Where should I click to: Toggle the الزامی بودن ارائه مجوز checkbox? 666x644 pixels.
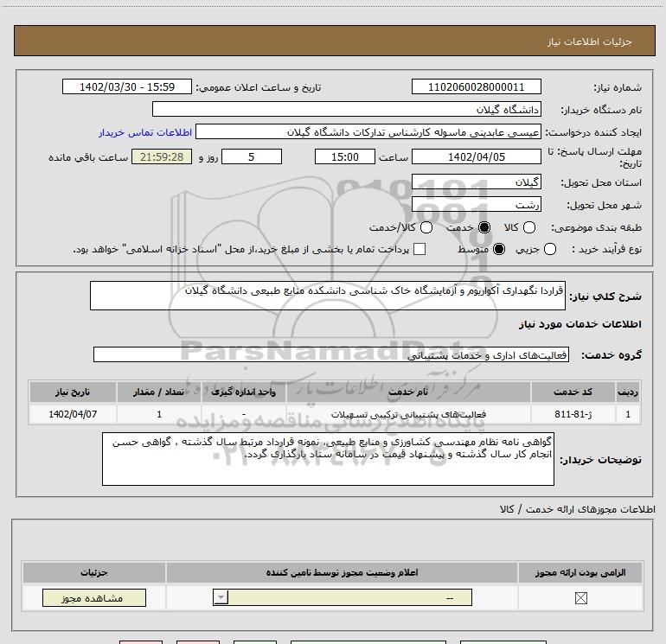[x=580, y=598]
